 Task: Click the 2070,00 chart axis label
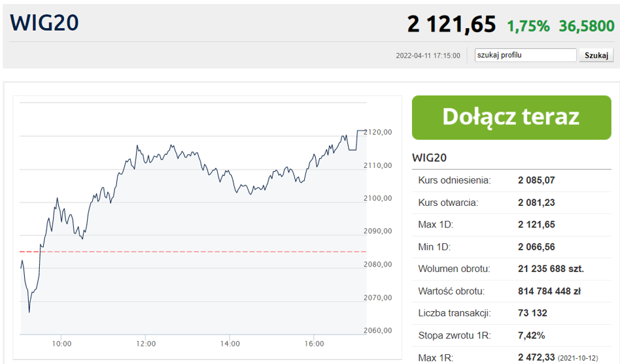point(377,297)
